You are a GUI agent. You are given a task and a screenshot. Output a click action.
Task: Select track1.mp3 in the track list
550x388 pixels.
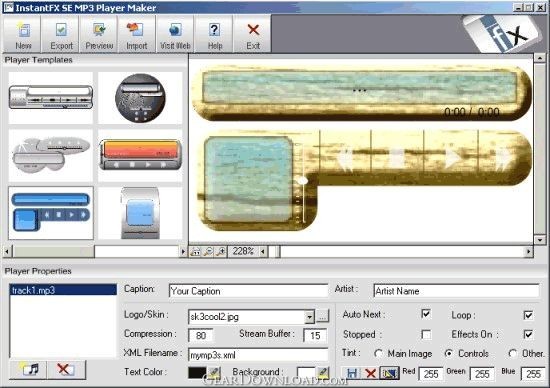coord(63,290)
